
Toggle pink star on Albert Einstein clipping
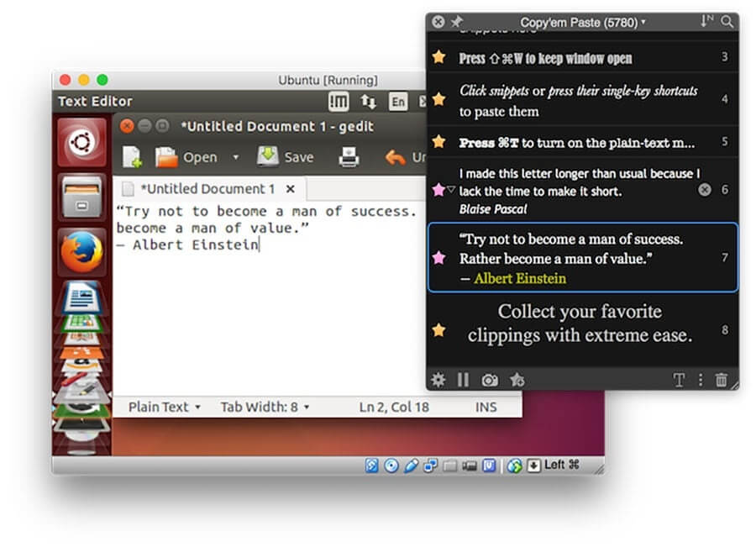click(438, 258)
